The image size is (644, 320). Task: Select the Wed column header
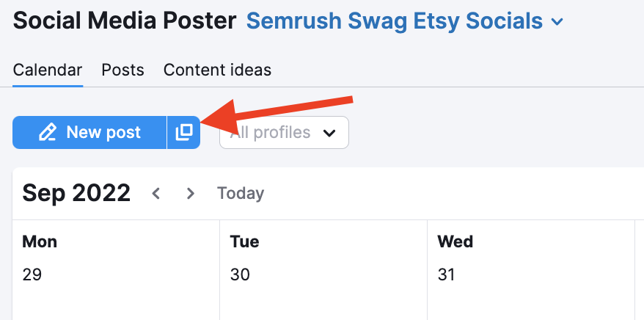(x=453, y=241)
